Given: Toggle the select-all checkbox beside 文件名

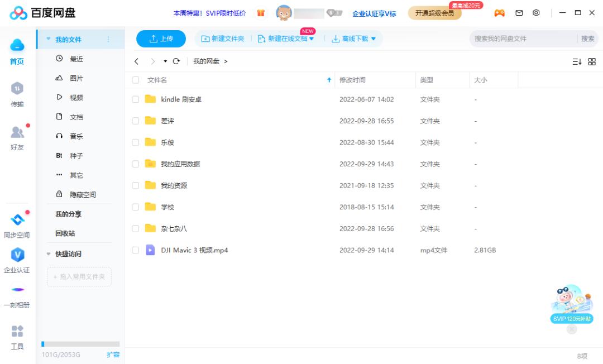Looking at the screenshot, I should click(x=135, y=80).
